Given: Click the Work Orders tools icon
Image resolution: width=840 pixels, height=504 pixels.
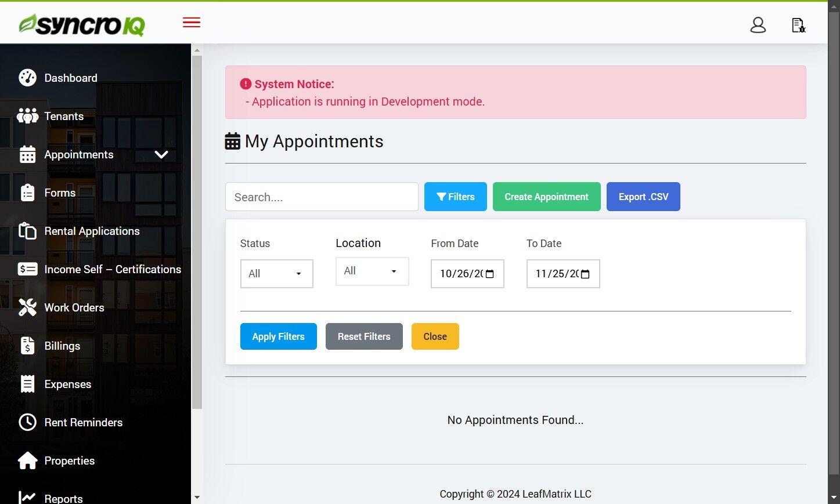Looking at the screenshot, I should pyautogui.click(x=27, y=307).
